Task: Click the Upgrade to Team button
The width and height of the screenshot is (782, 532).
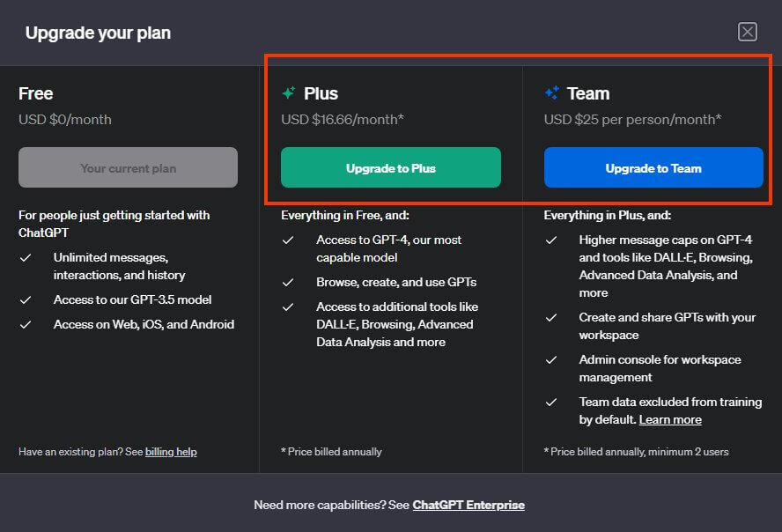Action: pyautogui.click(x=653, y=167)
